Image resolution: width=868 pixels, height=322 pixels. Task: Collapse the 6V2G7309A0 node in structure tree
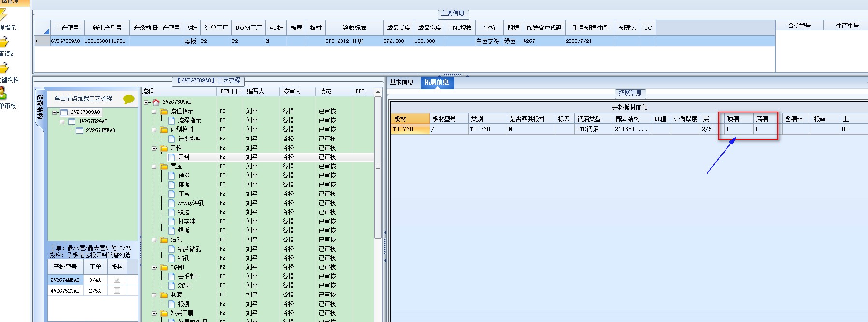[x=55, y=112]
